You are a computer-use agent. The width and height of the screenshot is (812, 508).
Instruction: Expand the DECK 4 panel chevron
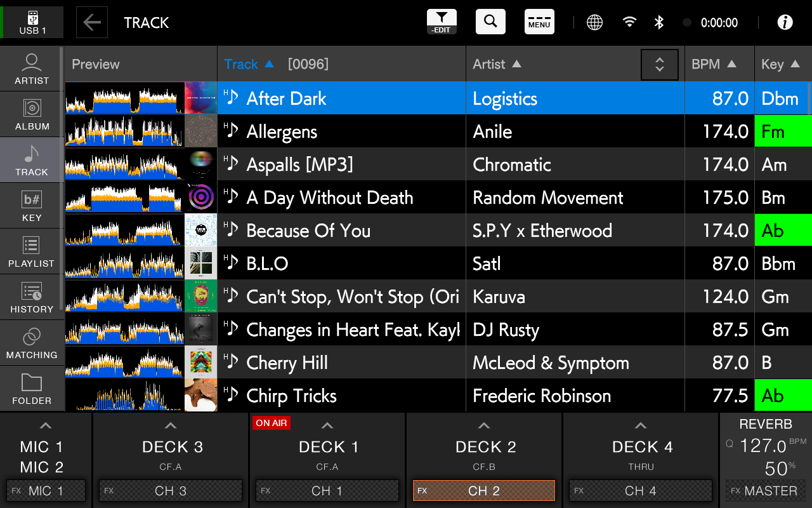pos(641,425)
